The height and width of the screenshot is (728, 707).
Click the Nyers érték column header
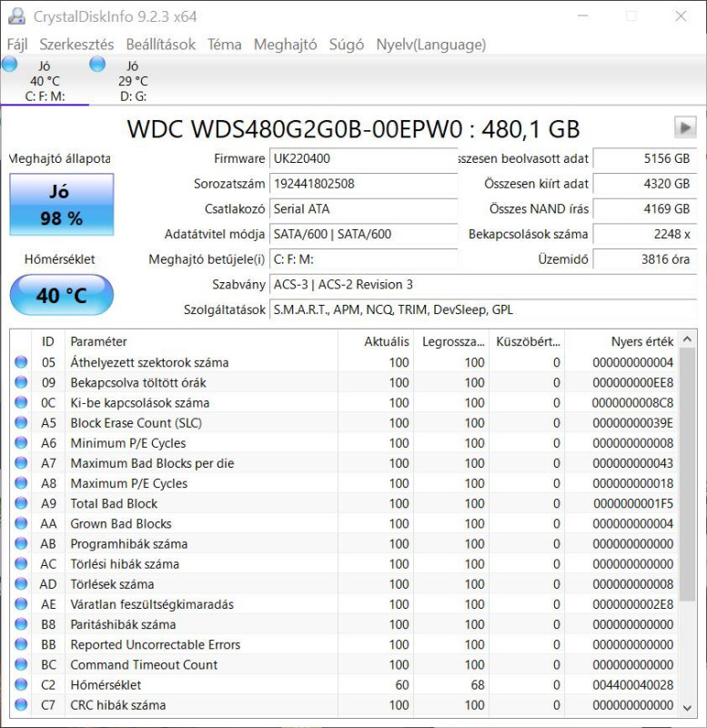[621, 341]
